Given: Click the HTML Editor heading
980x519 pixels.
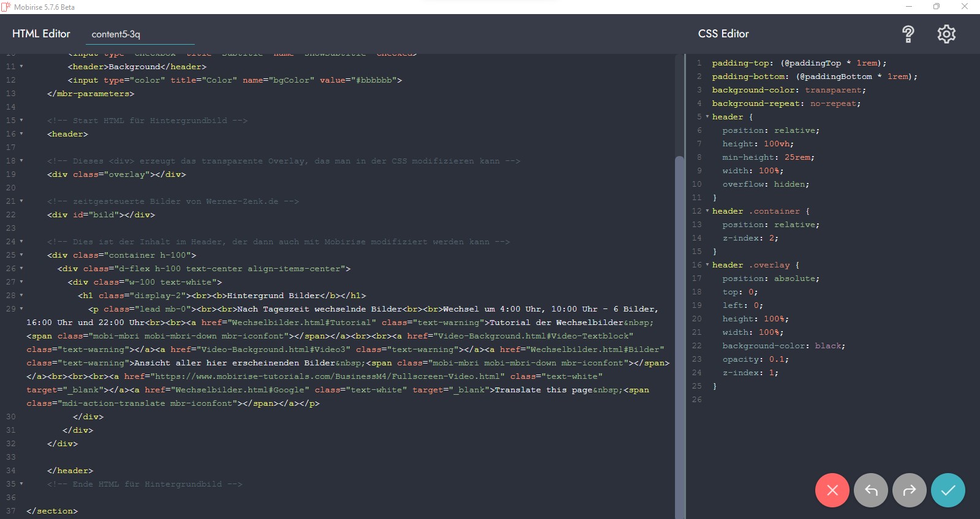Looking at the screenshot, I should (41, 34).
